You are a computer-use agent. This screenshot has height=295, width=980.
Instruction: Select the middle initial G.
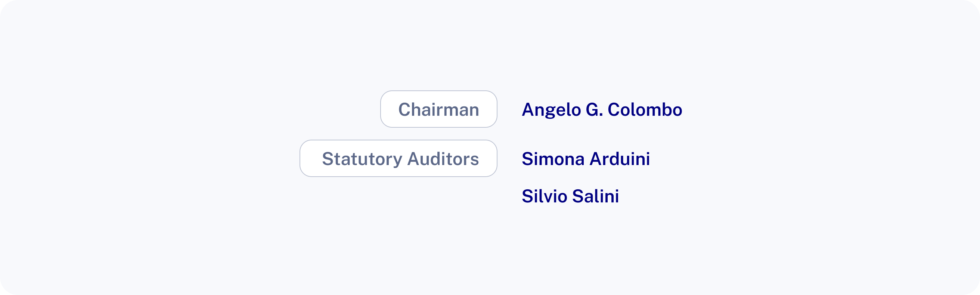[594, 109]
